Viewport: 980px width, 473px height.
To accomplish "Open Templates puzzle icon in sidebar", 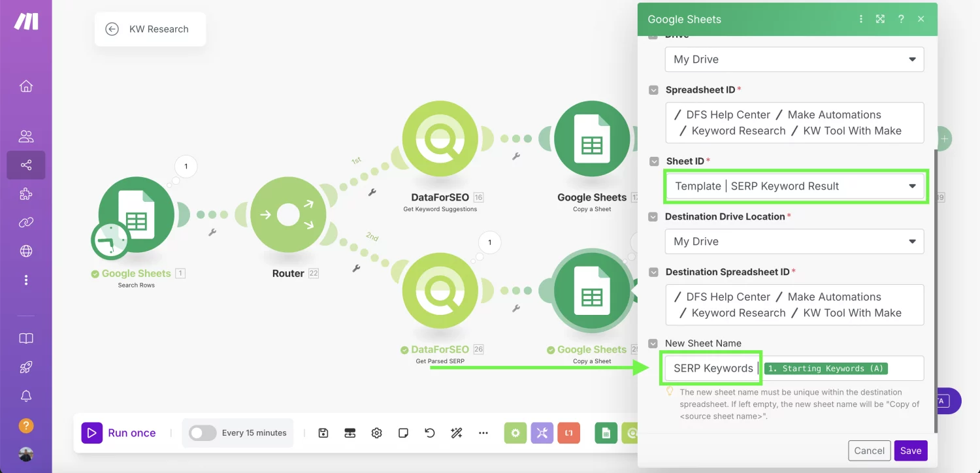I will point(26,194).
